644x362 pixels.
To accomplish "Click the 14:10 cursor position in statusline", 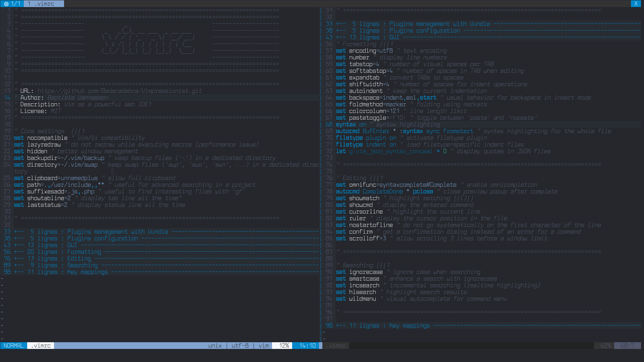I will [307, 346].
